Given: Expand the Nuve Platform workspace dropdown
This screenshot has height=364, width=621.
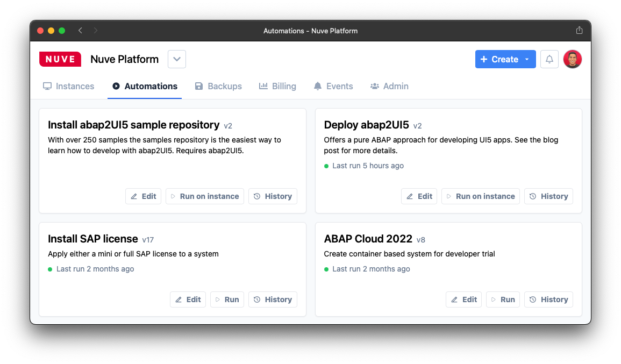Looking at the screenshot, I should pyautogui.click(x=177, y=59).
